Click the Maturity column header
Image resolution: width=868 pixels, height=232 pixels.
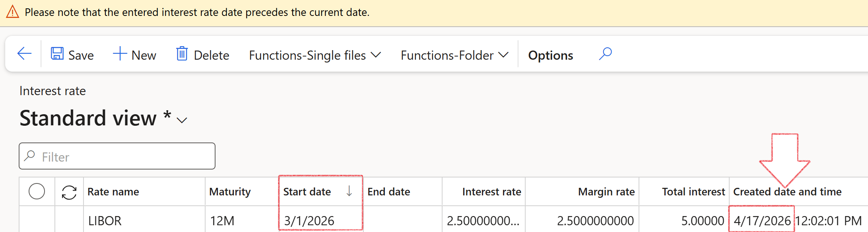point(230,192)
